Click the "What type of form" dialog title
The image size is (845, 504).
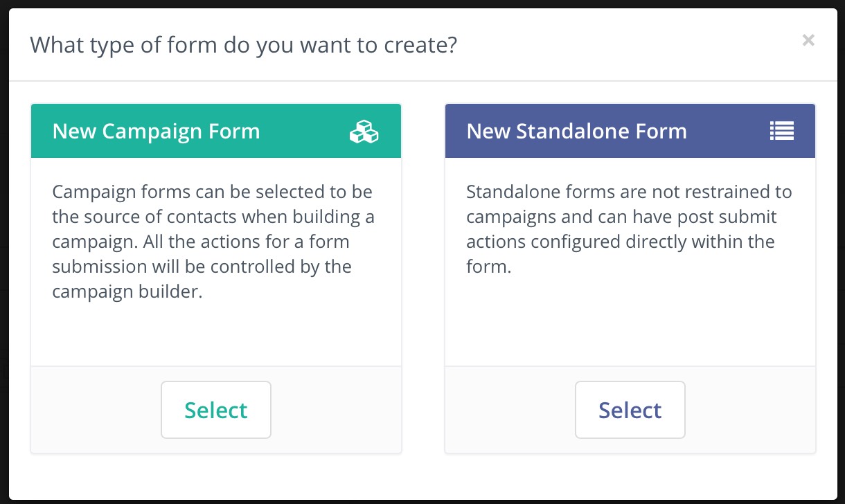click(x=243, y=46)
